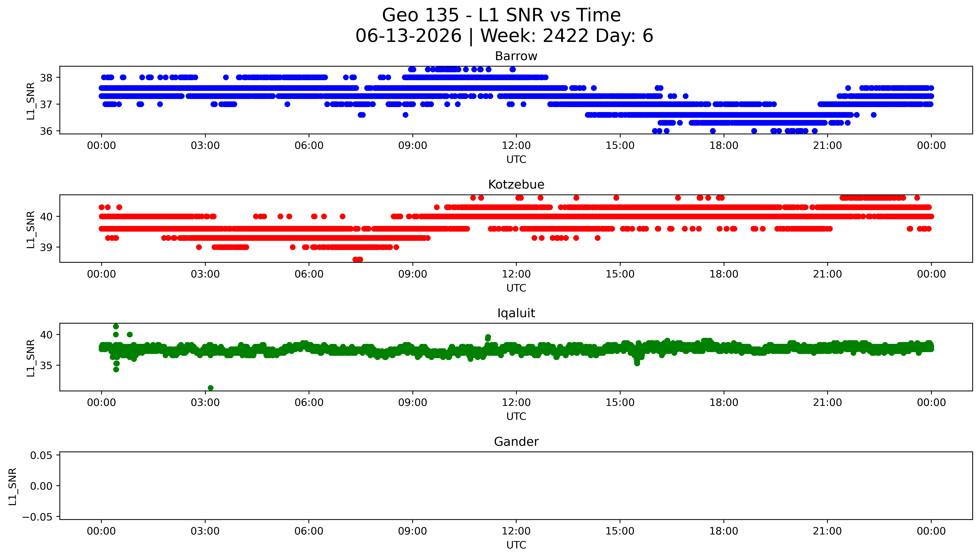The height and width of the screenshot is (558, 980).
Task: Click the Iqaluit y-axis tick 35
Action: pyautogui.click(x=46, y=366)
